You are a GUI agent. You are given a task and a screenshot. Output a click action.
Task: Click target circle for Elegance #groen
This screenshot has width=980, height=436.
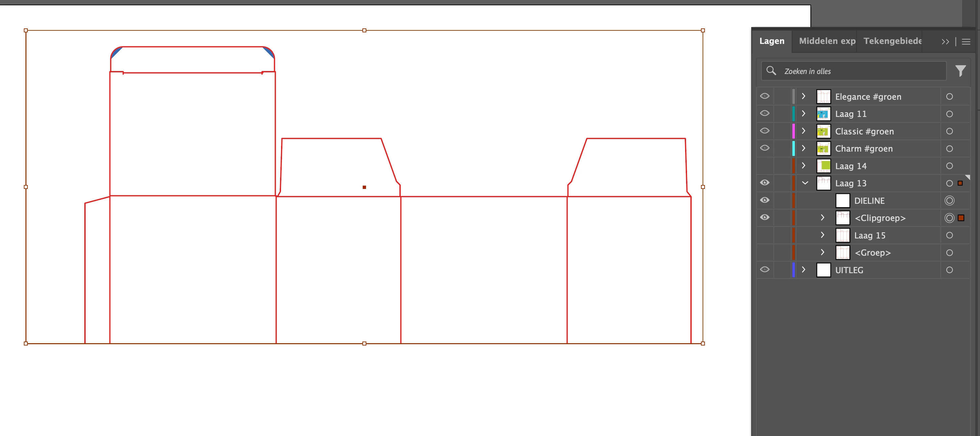click(949, 96)
